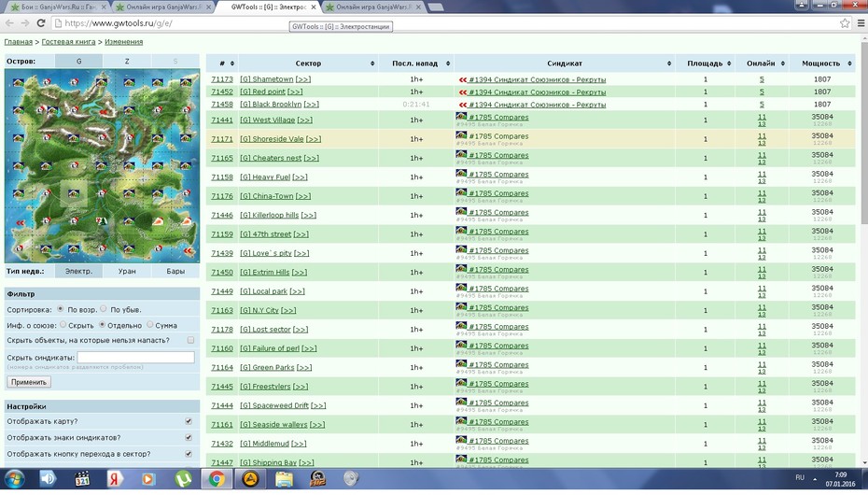Viewport: 868px width, 495px height.
Task: Click syndicate emblem in China-Town row
Action: tap(461, 192)
